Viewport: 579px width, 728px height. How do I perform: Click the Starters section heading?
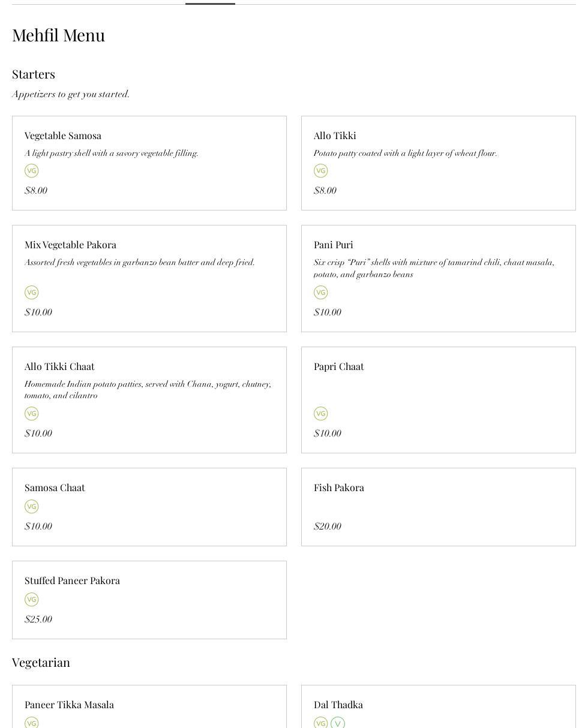tap(34, 74)
